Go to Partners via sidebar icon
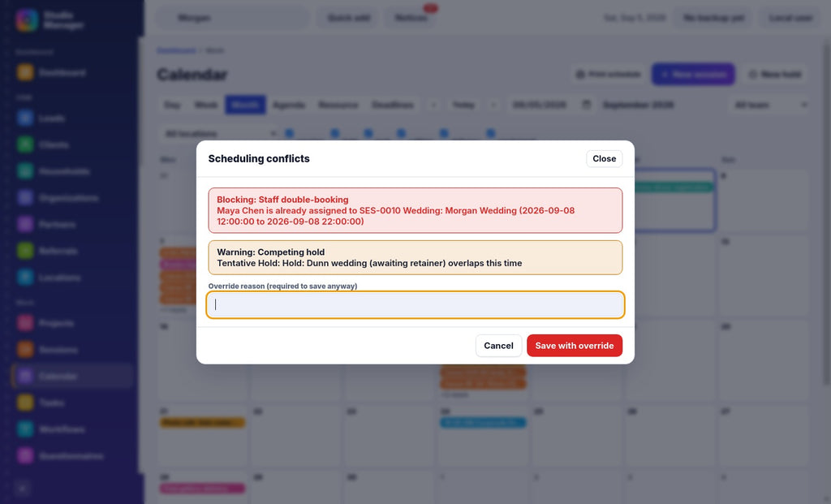The width and height of the screenshot is (831, 504). click(x=25, y=224)
